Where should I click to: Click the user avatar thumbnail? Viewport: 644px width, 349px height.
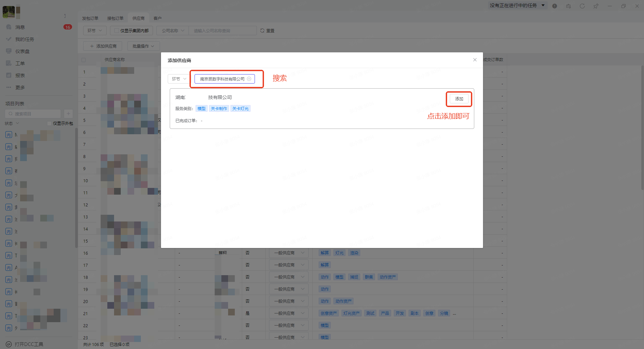point(9,12)
